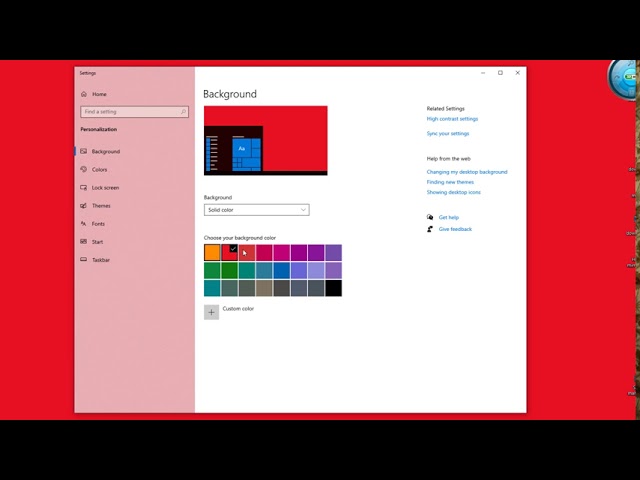Go to the Taskbar settings page

[100, 260]
